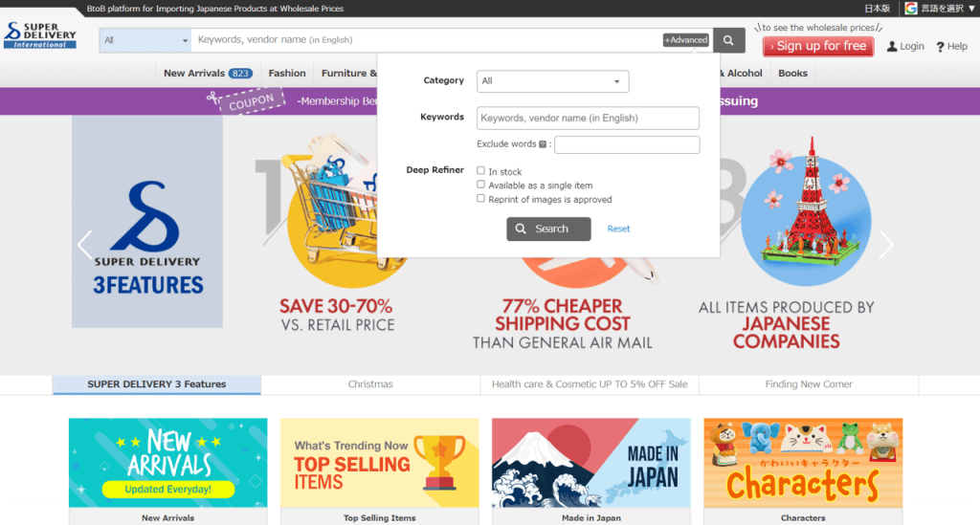Click the 823 new arrivals badge
980x525 pixels.
click(240, 74)
